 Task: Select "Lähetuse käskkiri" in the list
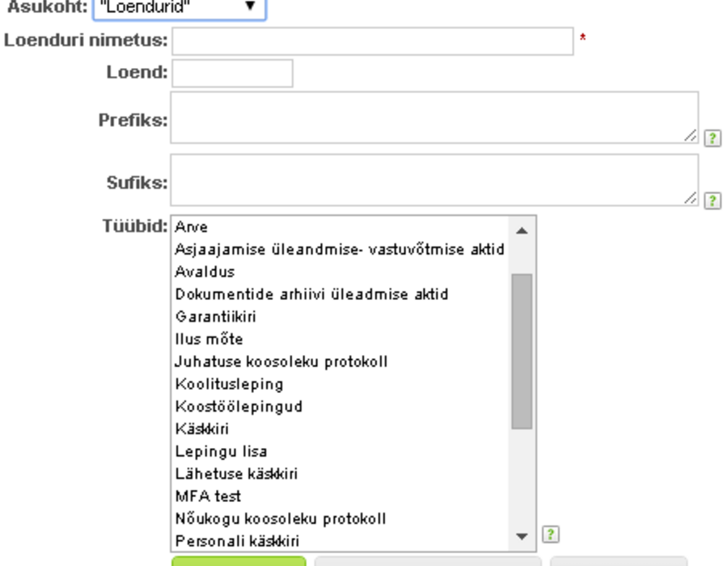341,474
